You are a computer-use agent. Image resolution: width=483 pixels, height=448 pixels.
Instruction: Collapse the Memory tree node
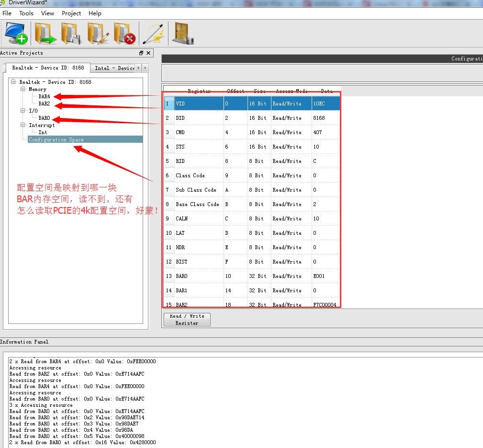point(23,89)
